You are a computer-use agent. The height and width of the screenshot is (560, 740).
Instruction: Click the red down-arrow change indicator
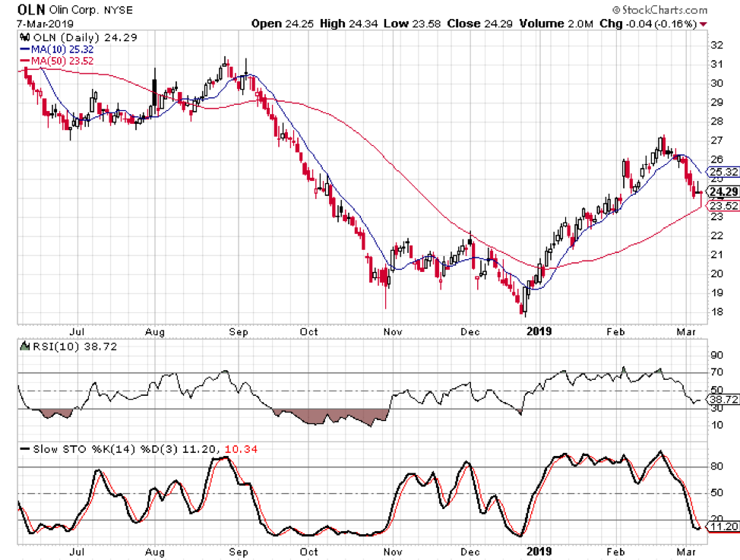click(704, 24)
